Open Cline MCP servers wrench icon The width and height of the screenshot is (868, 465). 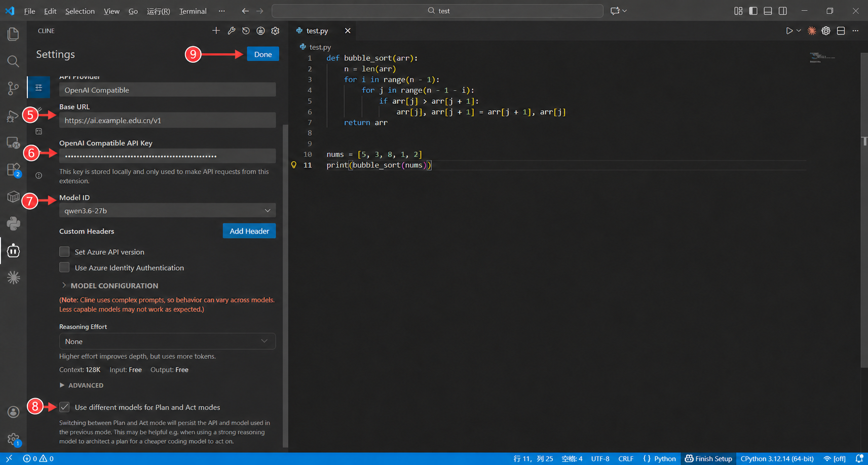231,31
